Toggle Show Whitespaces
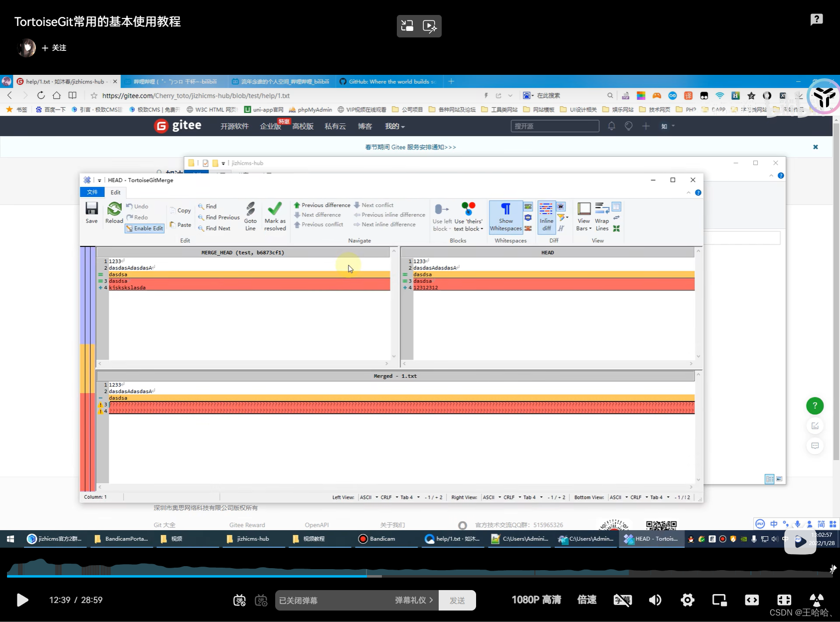840x622 pixels. [x=505, y=216]
